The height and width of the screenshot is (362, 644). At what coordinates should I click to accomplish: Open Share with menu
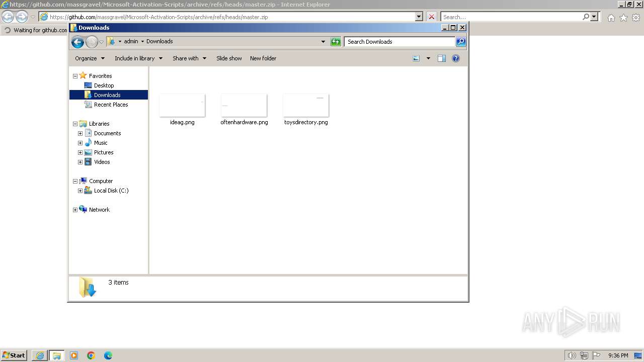pos(189,58)
